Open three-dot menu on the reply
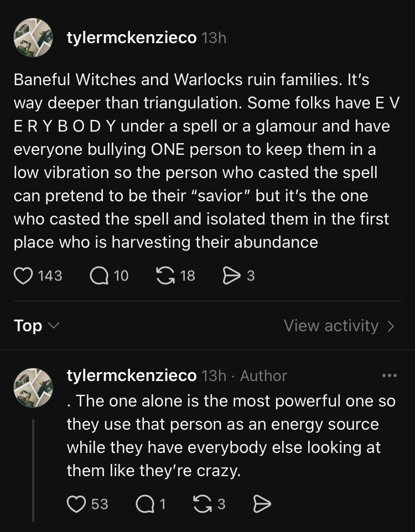Screen dimensions: 415x532 [x=390, y=376]
